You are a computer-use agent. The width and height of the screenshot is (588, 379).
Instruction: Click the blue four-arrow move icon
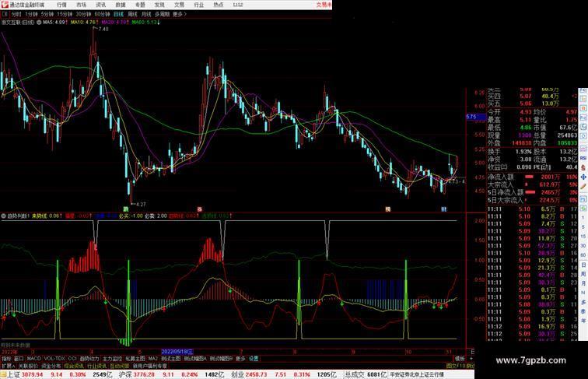click(583, 177)
